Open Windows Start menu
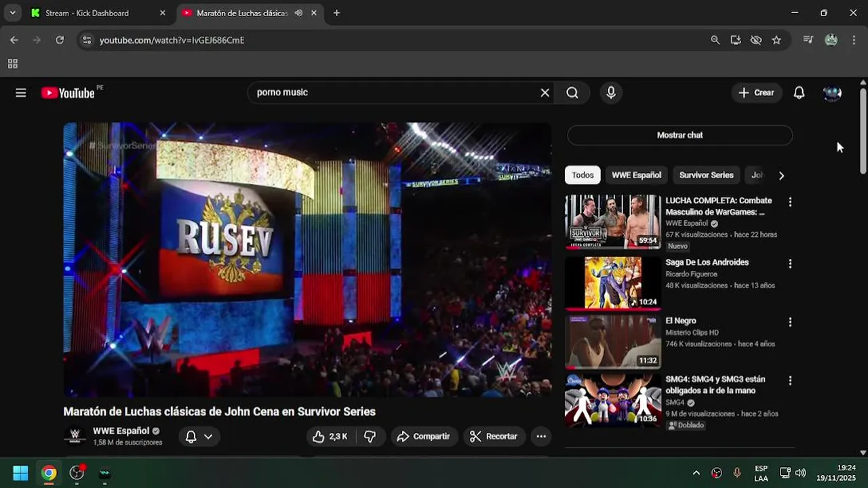 click(20, 473)
